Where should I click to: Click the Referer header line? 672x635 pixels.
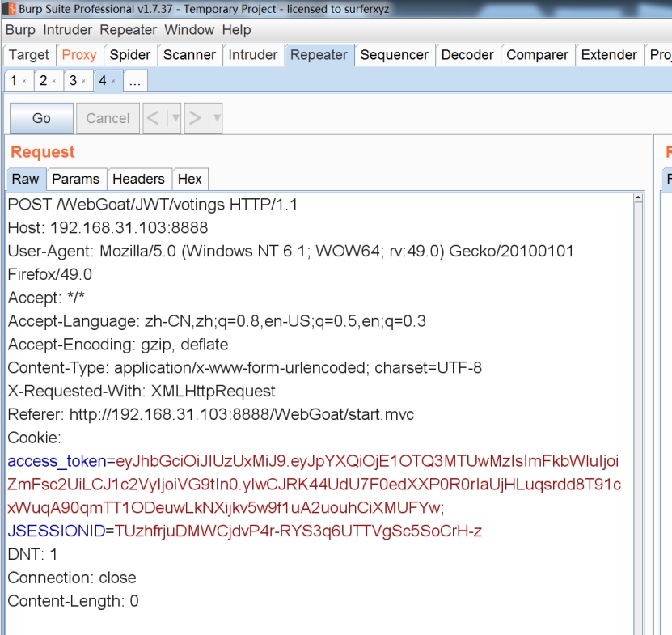click(x=211, y=415)
